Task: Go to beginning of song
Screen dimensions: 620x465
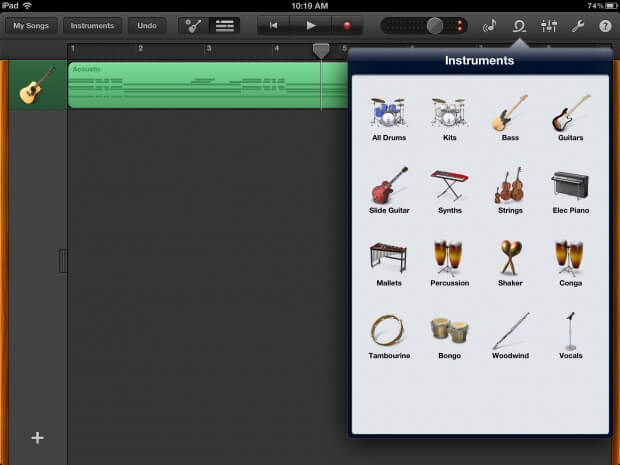Action: point(273,26)
